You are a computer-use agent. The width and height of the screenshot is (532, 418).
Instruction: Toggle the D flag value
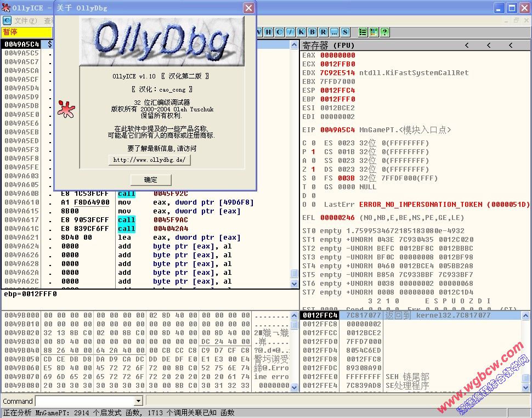click(x=313, y=196)
